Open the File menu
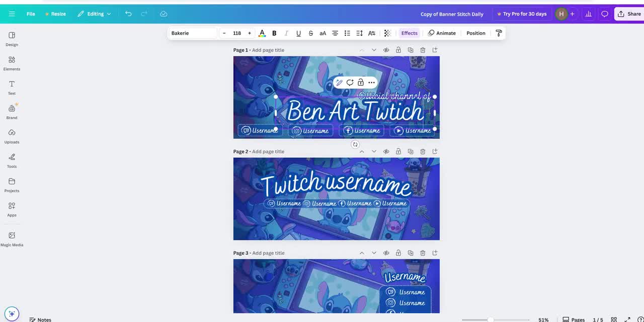 point(30,14)
